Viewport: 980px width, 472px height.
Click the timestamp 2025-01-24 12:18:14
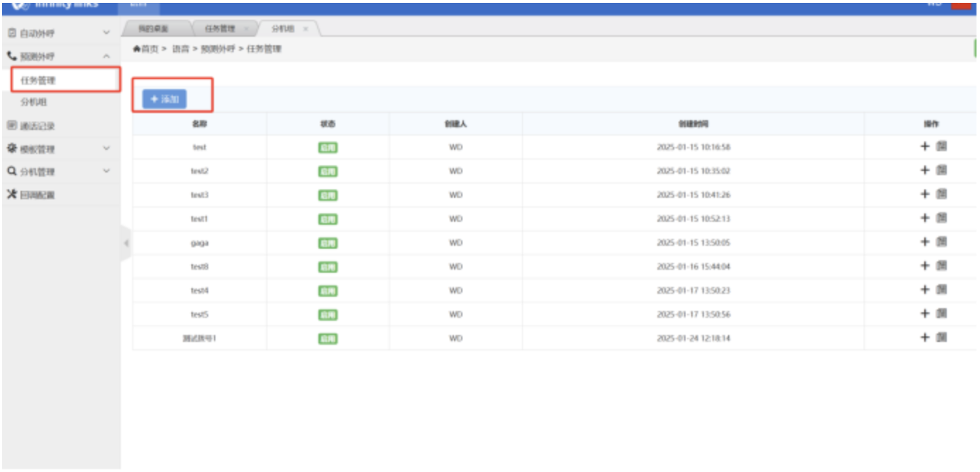693,339
